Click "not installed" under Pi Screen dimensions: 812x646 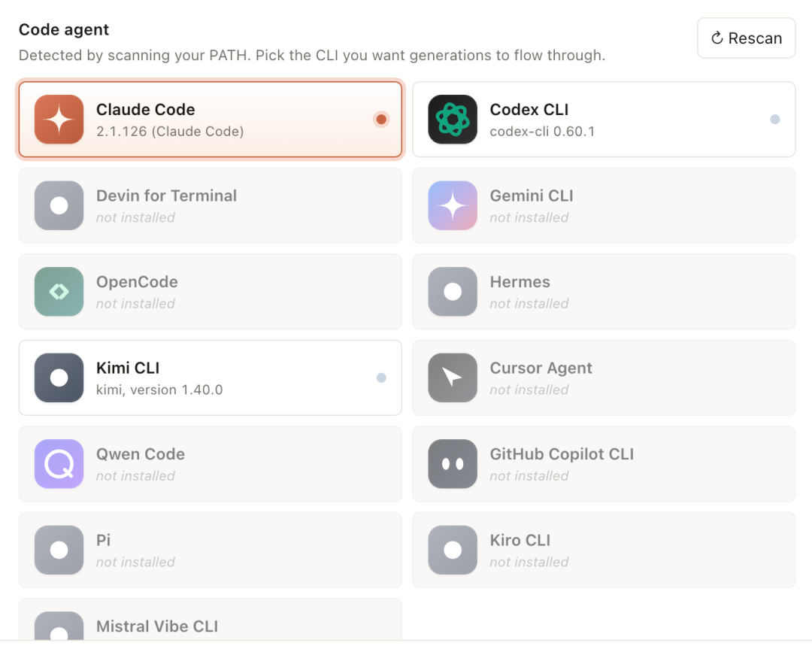(135, 562)
